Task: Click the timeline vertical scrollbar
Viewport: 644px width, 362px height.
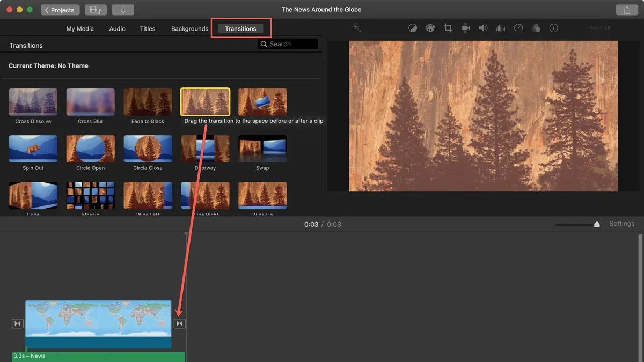Action: pyautogui.click(x=640, y=298)
